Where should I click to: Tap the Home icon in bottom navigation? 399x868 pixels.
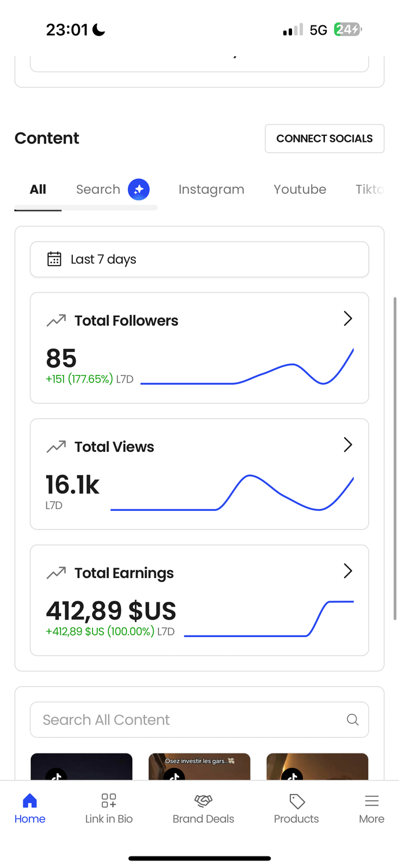[x=29, y=801]
